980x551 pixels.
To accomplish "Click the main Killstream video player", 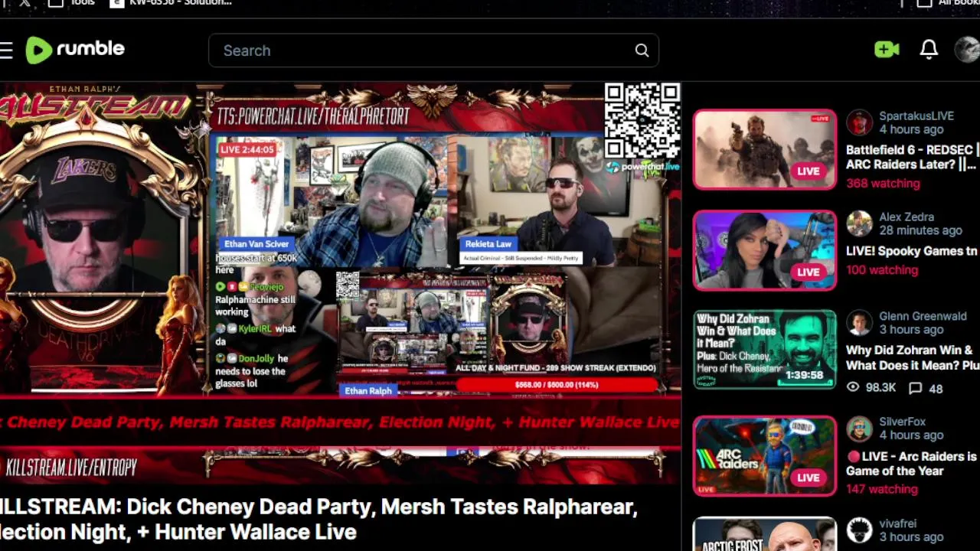I will point(340,283).
